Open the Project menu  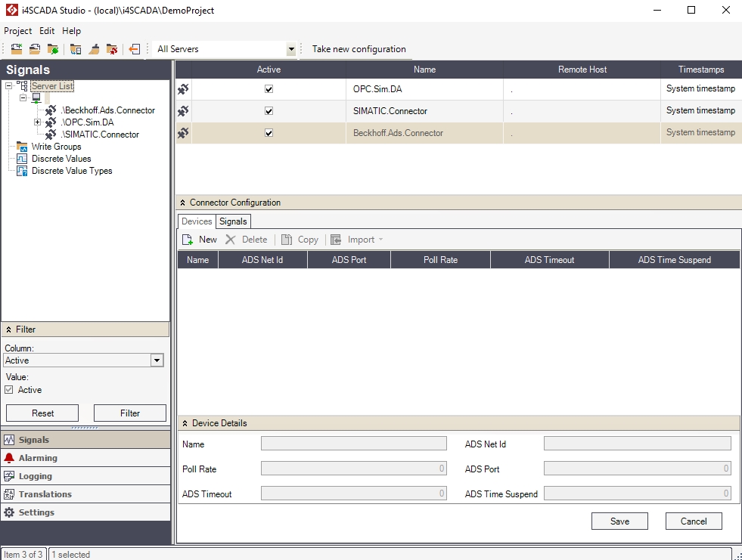point(17,31)
